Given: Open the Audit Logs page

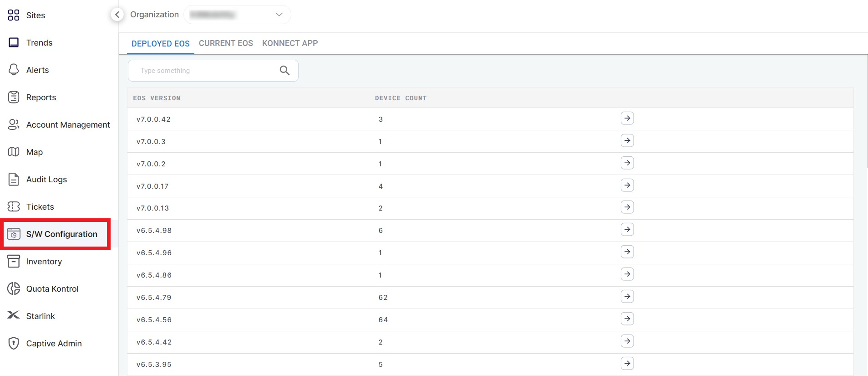Looking at the screenshot, I should click(46, 180).
